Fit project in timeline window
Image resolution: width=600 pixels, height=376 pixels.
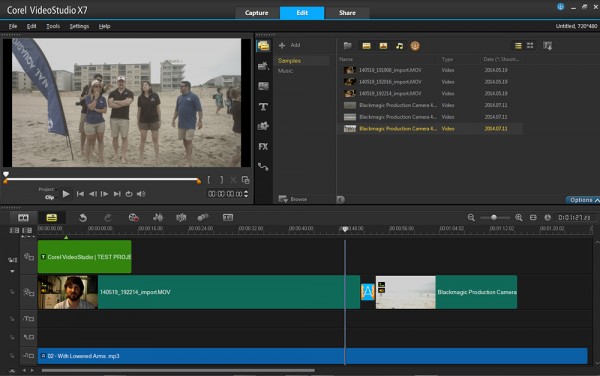[533, 218]
